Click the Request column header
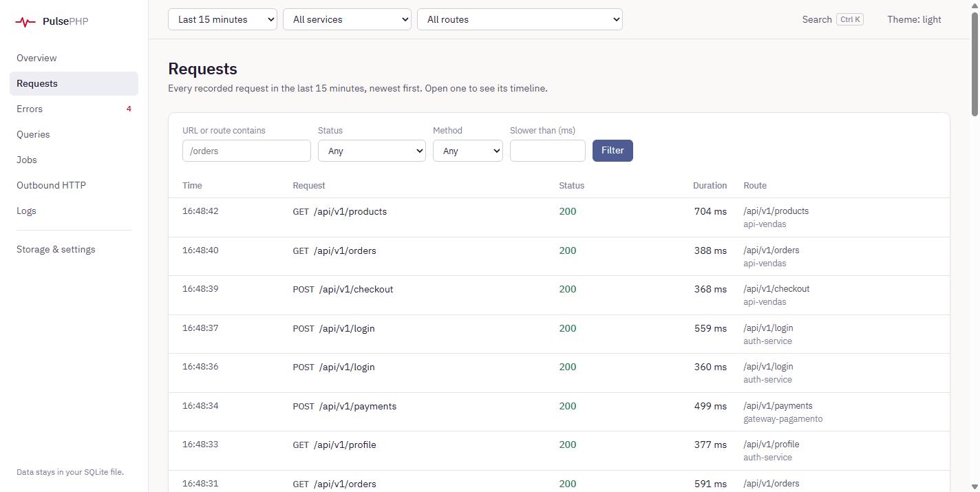Image resolution: width=980 pixels, height=492 pixels. click(x=309, y=186)
